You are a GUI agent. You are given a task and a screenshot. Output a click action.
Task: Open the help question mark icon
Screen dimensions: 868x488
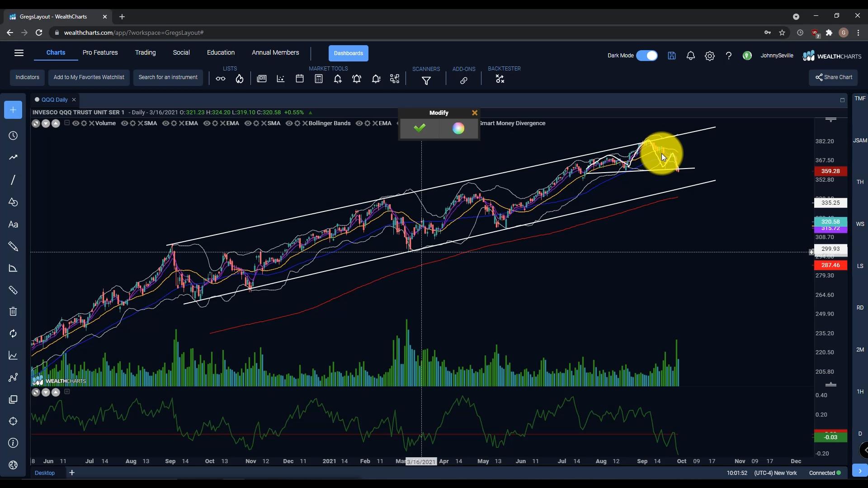pos(729,56)
